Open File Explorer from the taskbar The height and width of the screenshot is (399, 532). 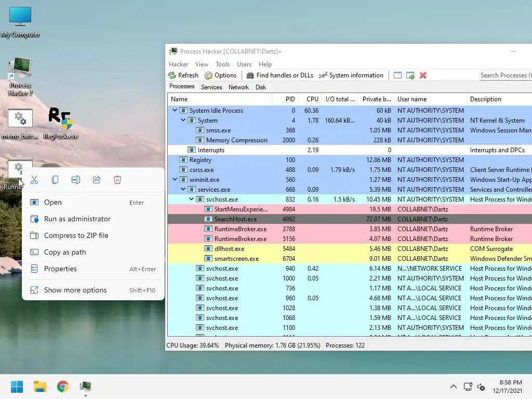point(39,387)
